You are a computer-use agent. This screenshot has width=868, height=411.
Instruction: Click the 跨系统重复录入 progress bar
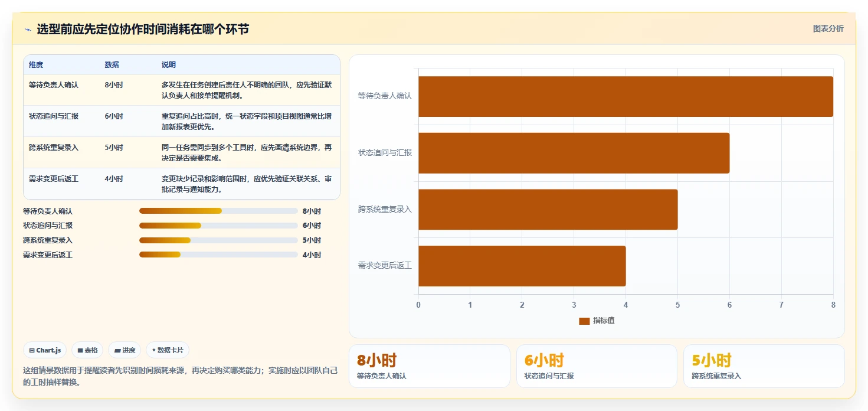click(x=218, y=240)
